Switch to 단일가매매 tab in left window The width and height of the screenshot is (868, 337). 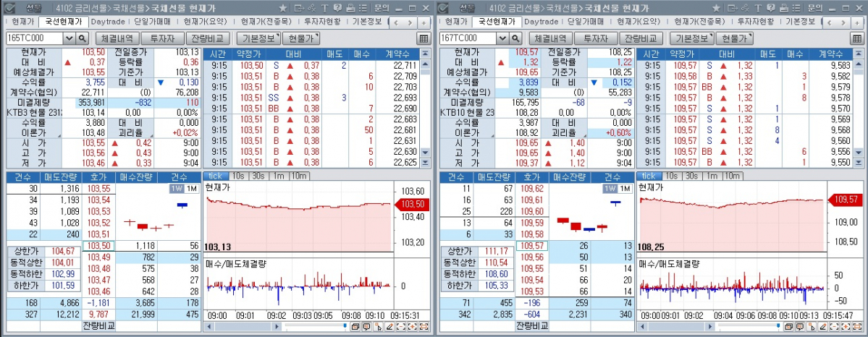(152, 22)
